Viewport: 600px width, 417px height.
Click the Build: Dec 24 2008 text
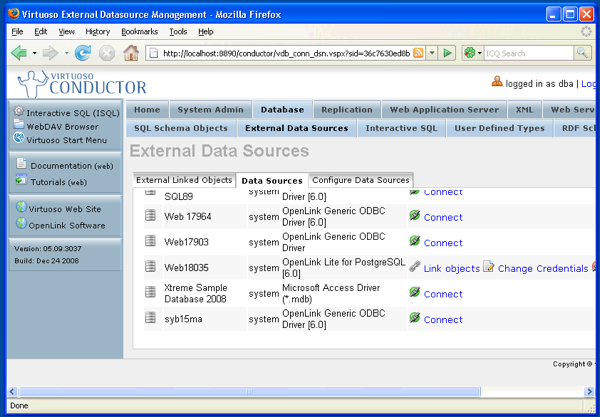[x=47, y=261]
